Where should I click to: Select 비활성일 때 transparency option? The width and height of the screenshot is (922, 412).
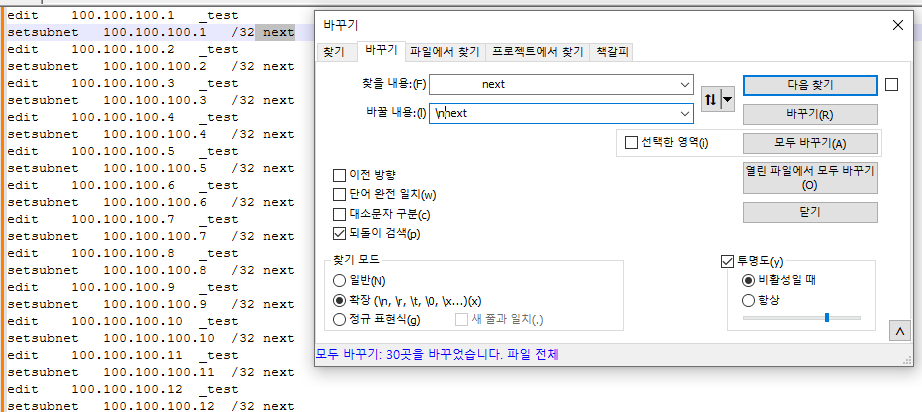[x=749, y=280]
